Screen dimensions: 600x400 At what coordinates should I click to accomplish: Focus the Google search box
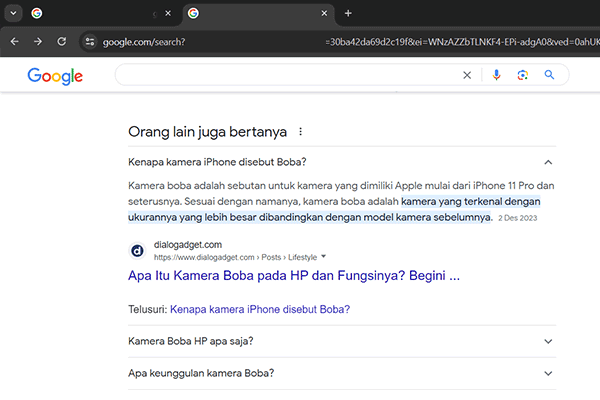pyautogui.click(x=287, y=75)
